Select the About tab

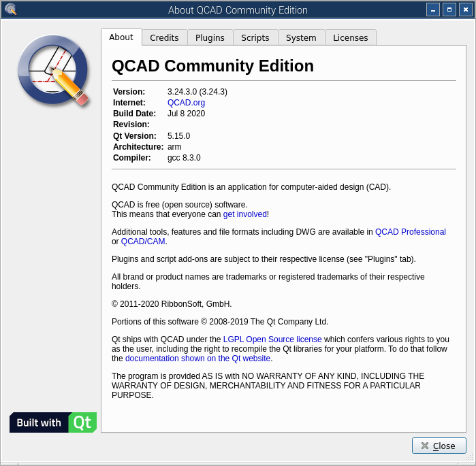point(121,37)
